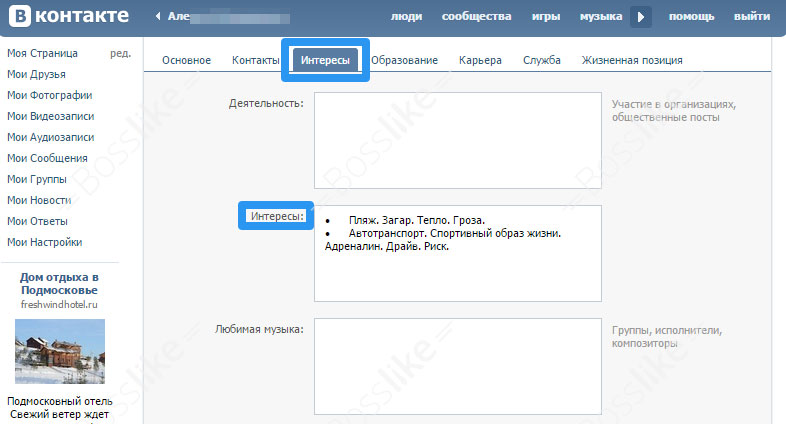Open Мои Новости in the sidebar
This screenshot has height=424, width=786.
[x=39, y=200]
